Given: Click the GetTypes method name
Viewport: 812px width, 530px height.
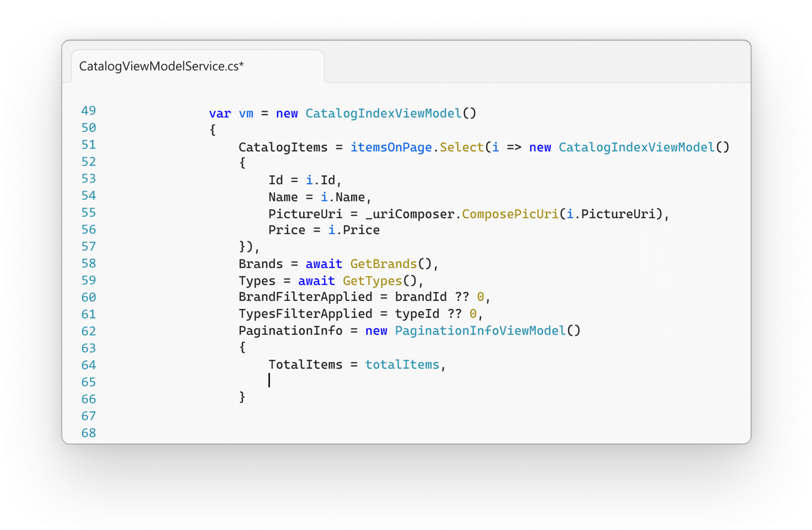Looking at the screenshot, I should click(372, 281).
